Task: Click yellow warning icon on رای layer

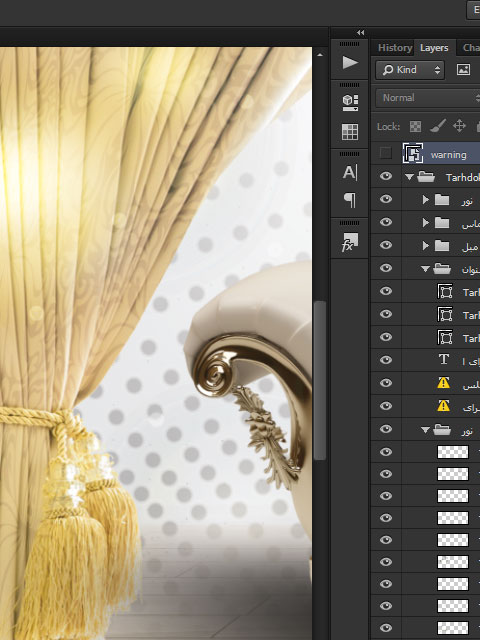Action: pos(444,406)
